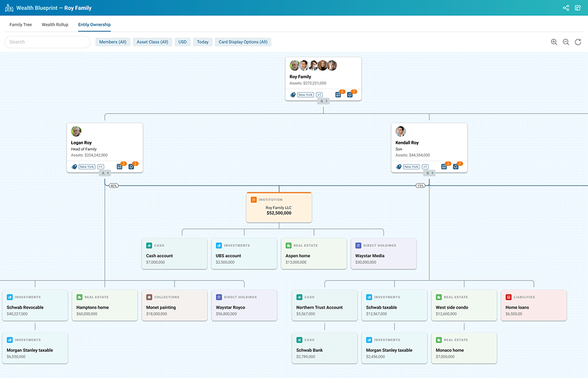
Task: Click the Schwab Bank asset name
Action: 309,350
